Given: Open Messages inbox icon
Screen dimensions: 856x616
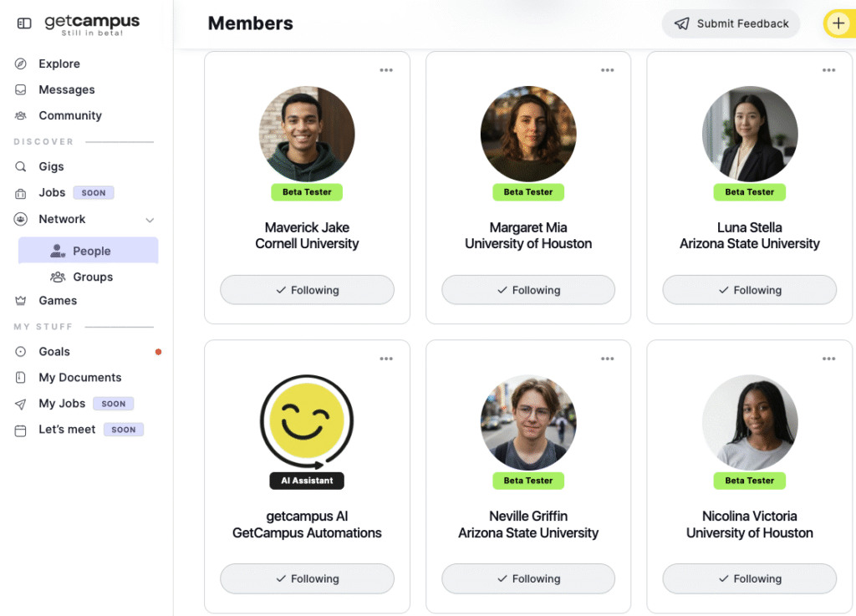Looking at the screenshot, I should pyautogui.click(x=21, y=89).
